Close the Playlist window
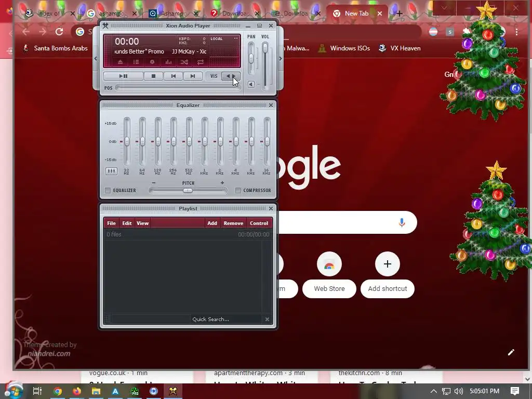This screenshot has height=399, width=532. [271, 208]
